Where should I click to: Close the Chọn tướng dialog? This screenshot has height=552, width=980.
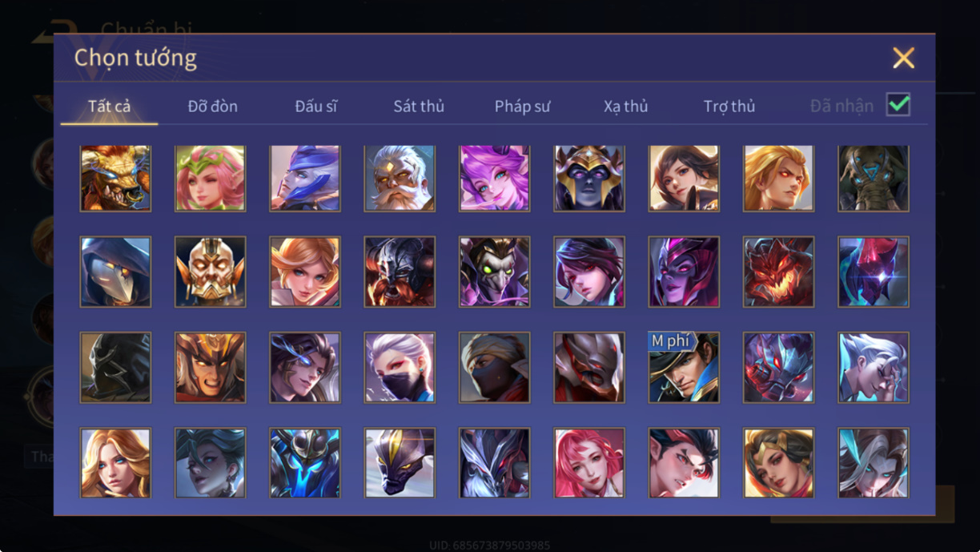(x=903, y=58)
